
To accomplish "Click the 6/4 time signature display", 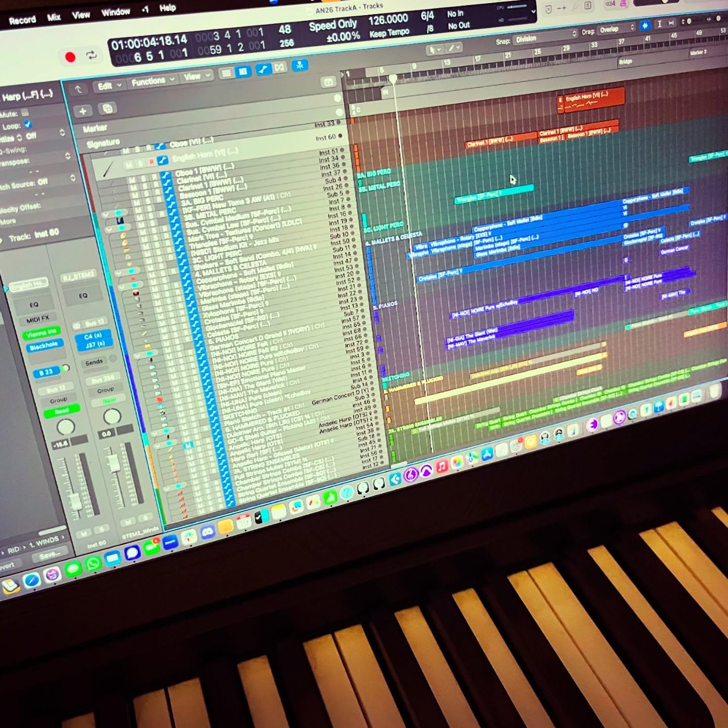I will coord(427,16).
